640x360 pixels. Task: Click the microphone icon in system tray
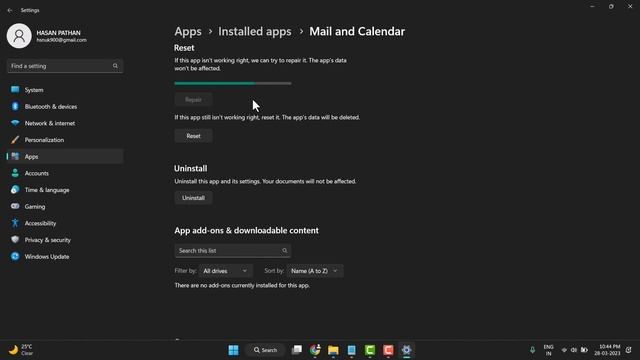(x=532, y=350)
